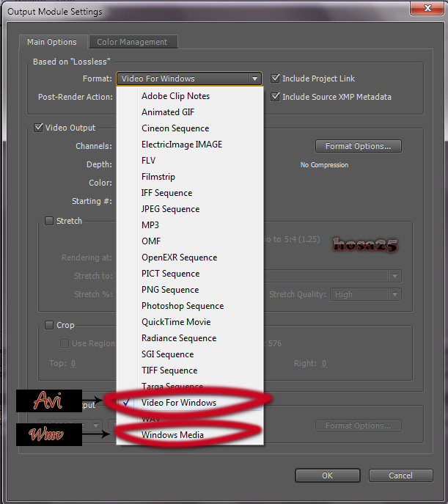Pick Photoshop Sequence in the list
Image resolution: width=448 pixels, height=504 pixels.
pos(190,306)
